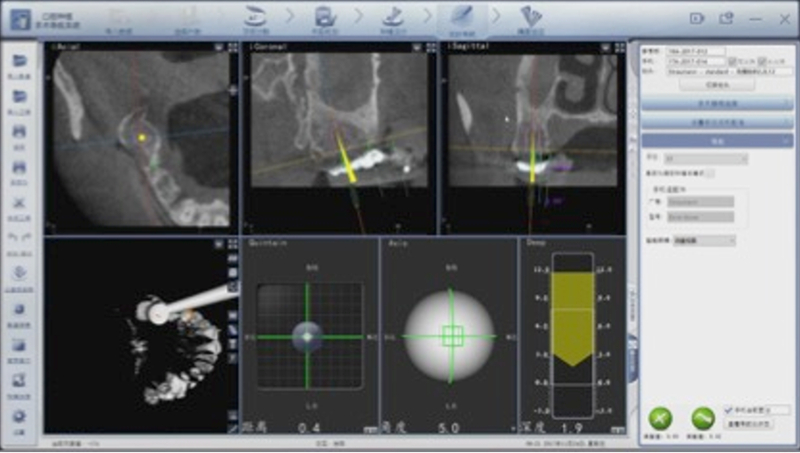The image size is (800, 453).
Task: Click the right green round wave button
Action: (703, 416)
